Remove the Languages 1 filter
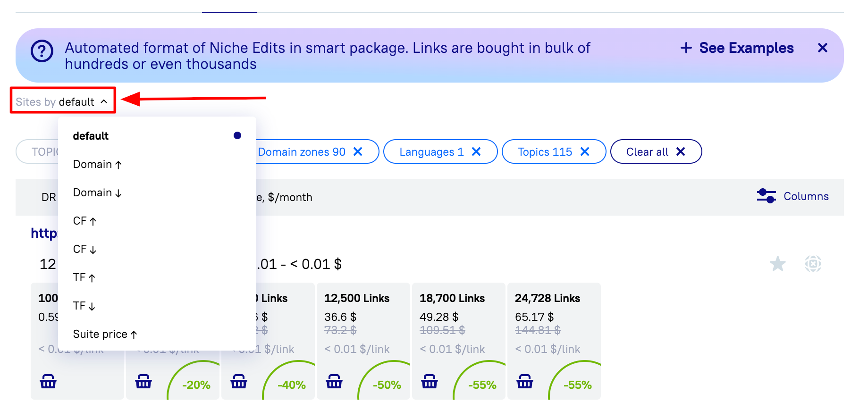 point(476,151)
